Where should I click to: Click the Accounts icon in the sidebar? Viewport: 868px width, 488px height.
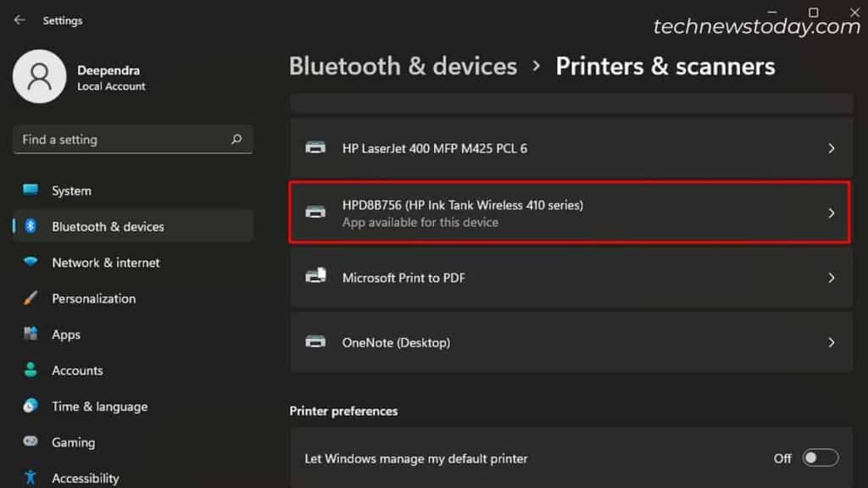click(30, 370)
